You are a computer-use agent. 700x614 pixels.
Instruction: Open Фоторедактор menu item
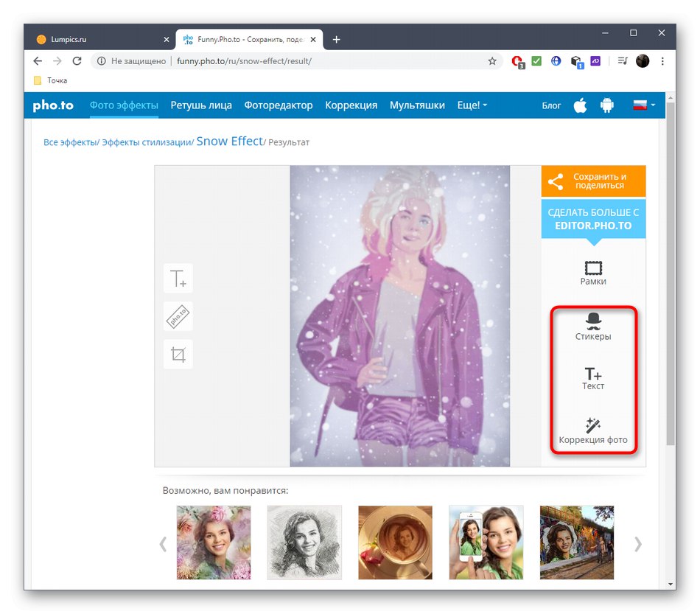(278, 105)
